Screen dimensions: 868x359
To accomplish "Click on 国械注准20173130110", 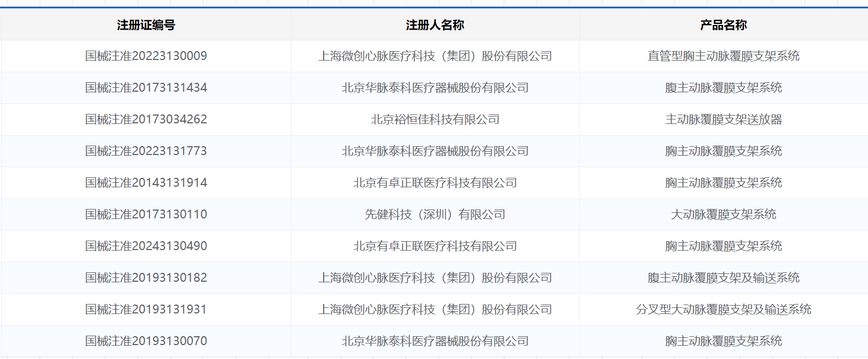I will pos(146,215).
